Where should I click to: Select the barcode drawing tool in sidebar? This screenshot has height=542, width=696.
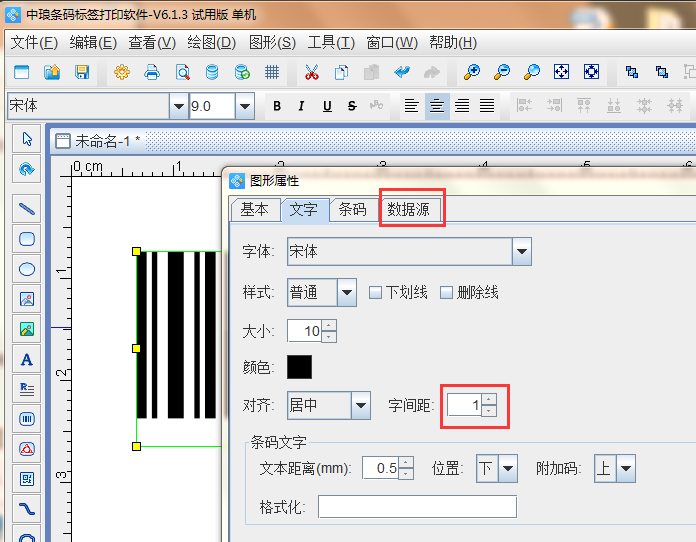(27, 418)
